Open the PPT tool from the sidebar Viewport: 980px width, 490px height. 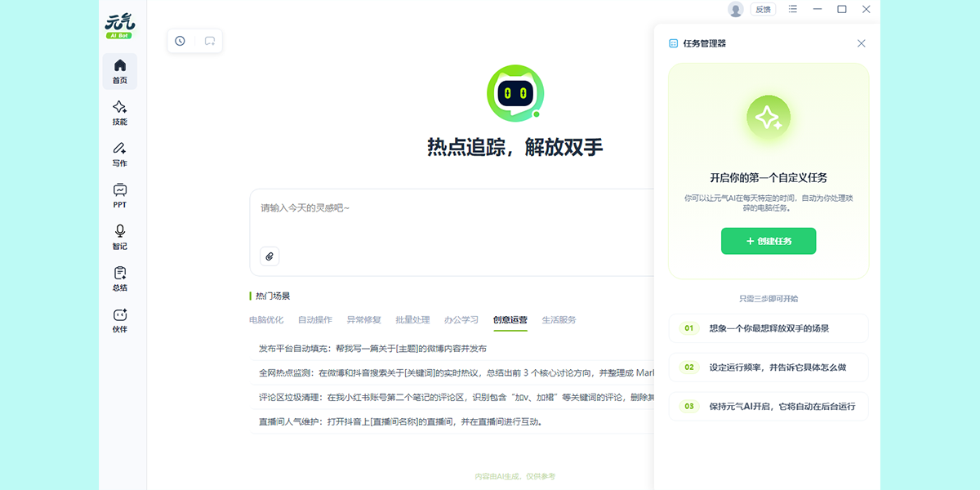(119, 194)
